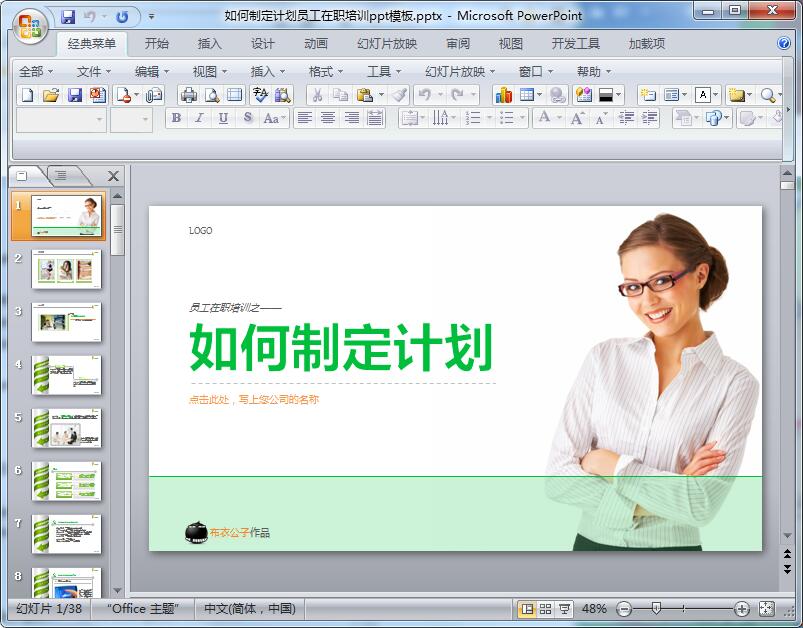Open the grayscale color mode swatch

click(x=609, y=95)
